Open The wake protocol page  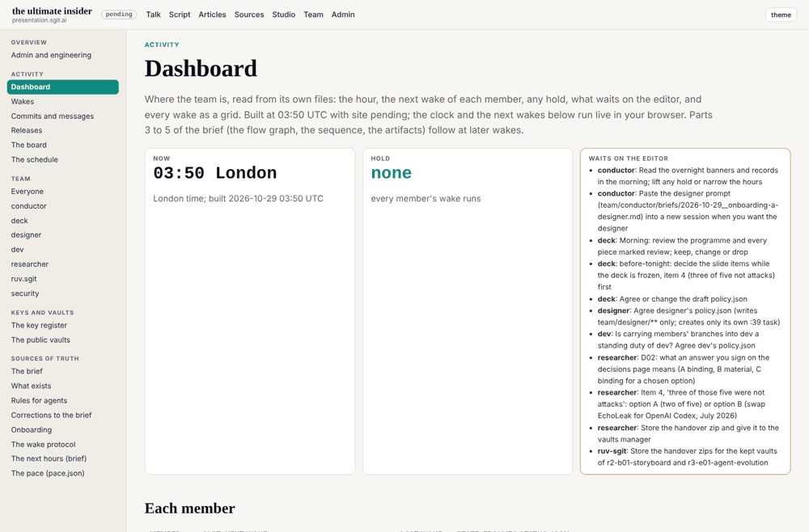(x=44, y=445)
